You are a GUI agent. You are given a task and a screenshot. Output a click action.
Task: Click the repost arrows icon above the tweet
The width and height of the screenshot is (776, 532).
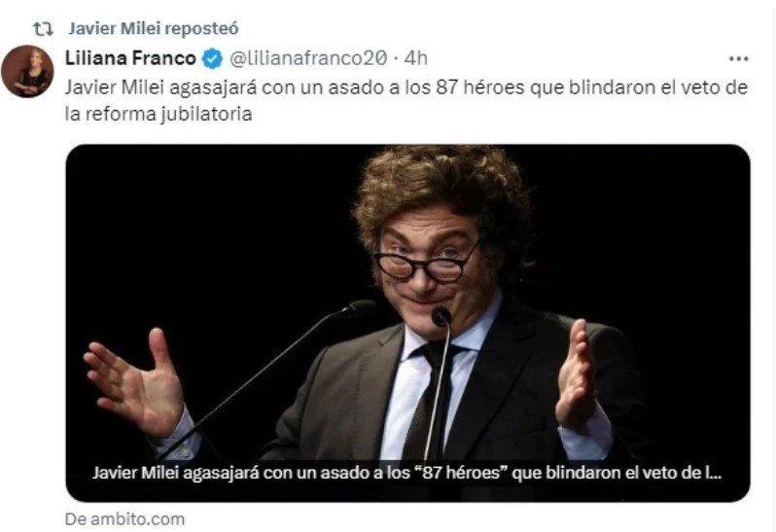click(x=43, y=29)
